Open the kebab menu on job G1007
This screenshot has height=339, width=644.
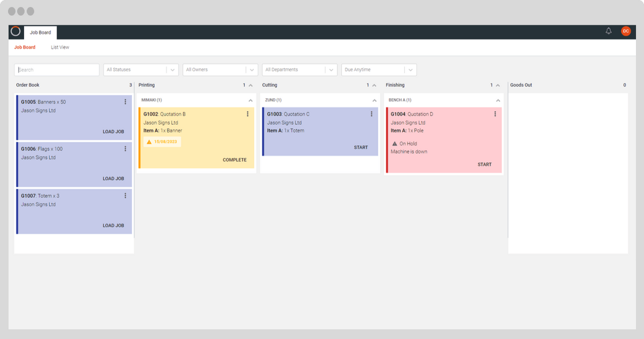(125, 194)
